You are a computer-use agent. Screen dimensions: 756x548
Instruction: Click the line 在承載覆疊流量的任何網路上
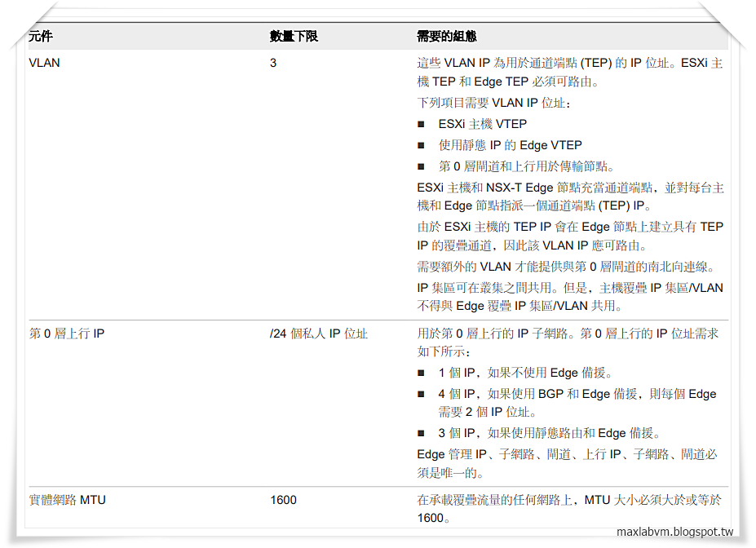click(x=569, y=509)
